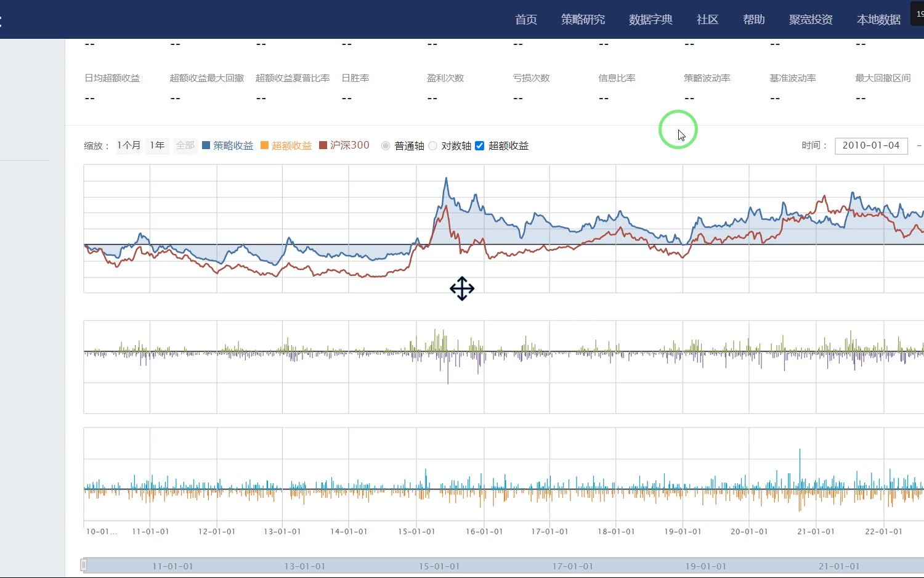Click the 日均超额收益 metric label
This screenshot has height=578, width=924.
click(112, 78)
